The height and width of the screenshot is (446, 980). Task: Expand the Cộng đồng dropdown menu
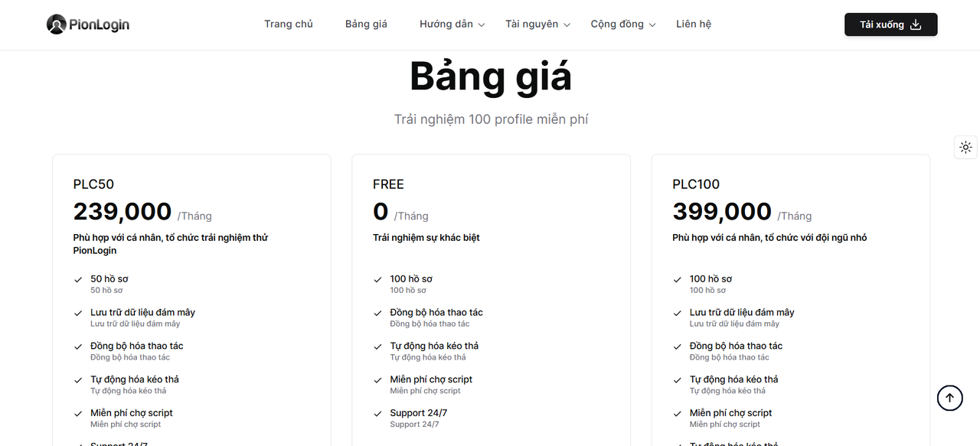623,24
